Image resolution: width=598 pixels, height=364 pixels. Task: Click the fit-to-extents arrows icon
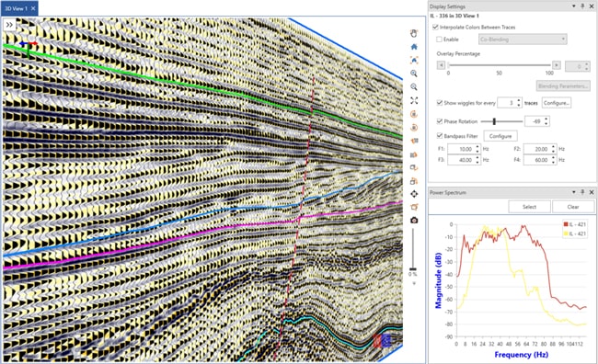click(x=414, y=100)
